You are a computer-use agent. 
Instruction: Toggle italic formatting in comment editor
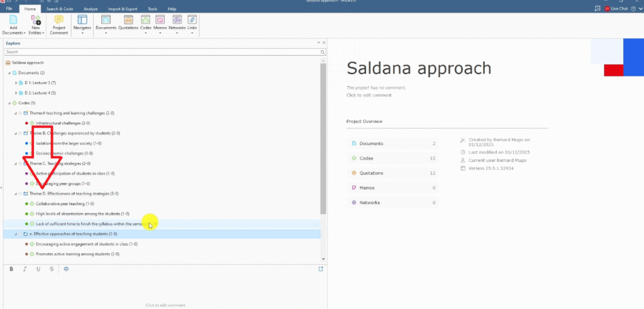tap(25, 269)
